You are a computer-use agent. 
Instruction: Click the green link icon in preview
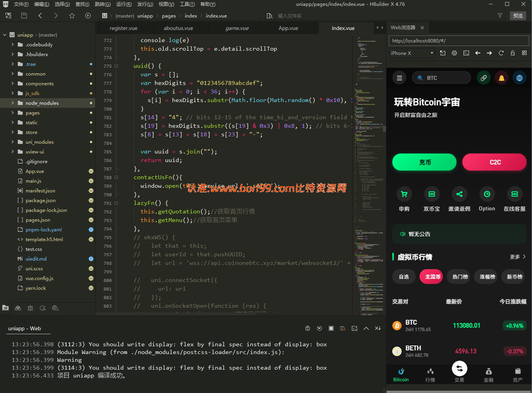(484, 78)
